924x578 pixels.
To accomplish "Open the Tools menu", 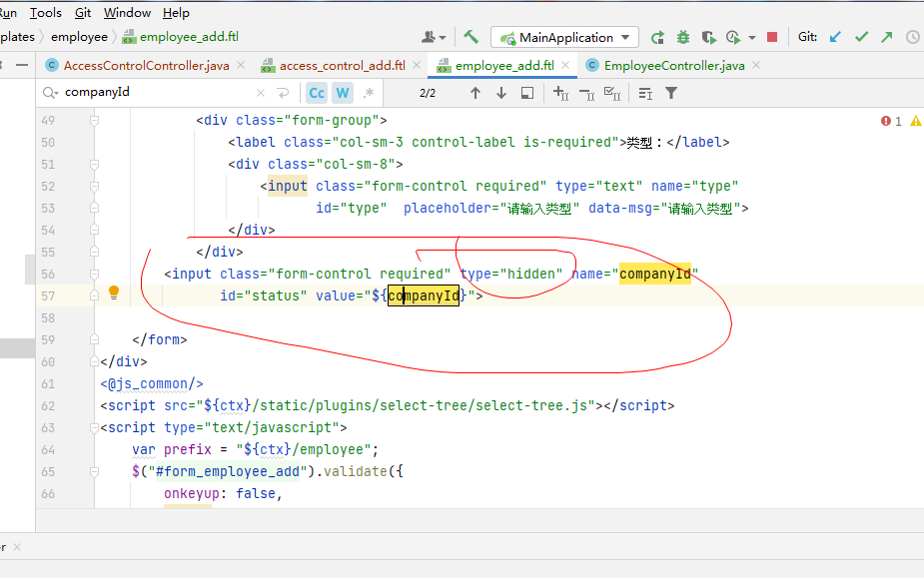I will [x=45, y=12].
